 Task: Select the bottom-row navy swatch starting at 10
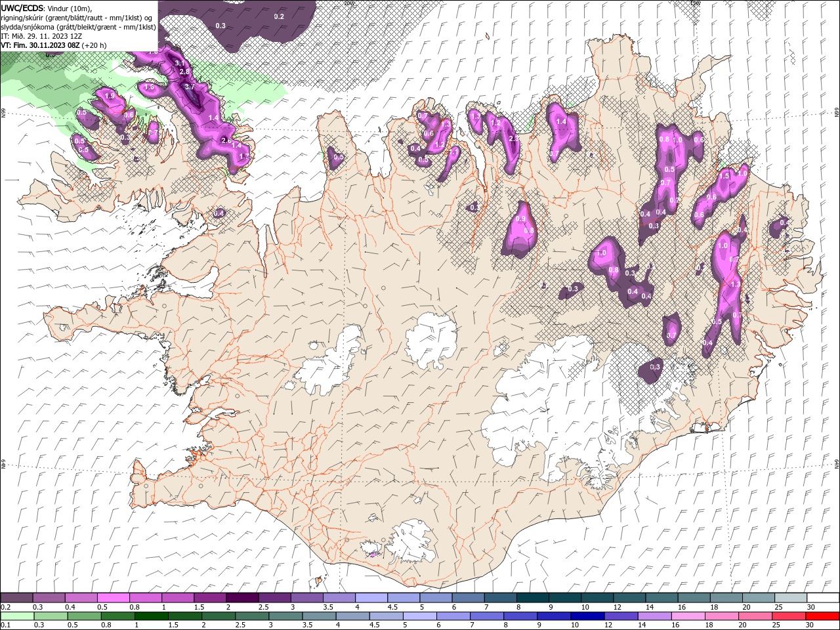[587, 616]
